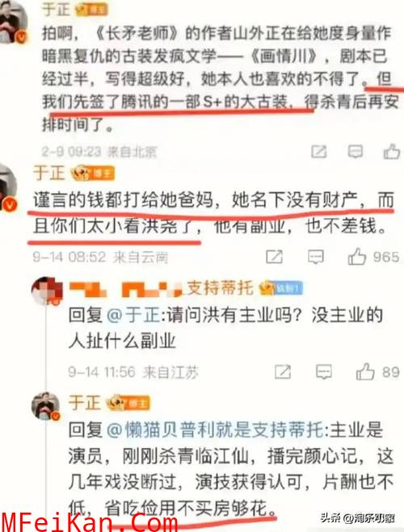
Task: Open 于正 avatar on the last reply
Action: click(x=45, y=406)
